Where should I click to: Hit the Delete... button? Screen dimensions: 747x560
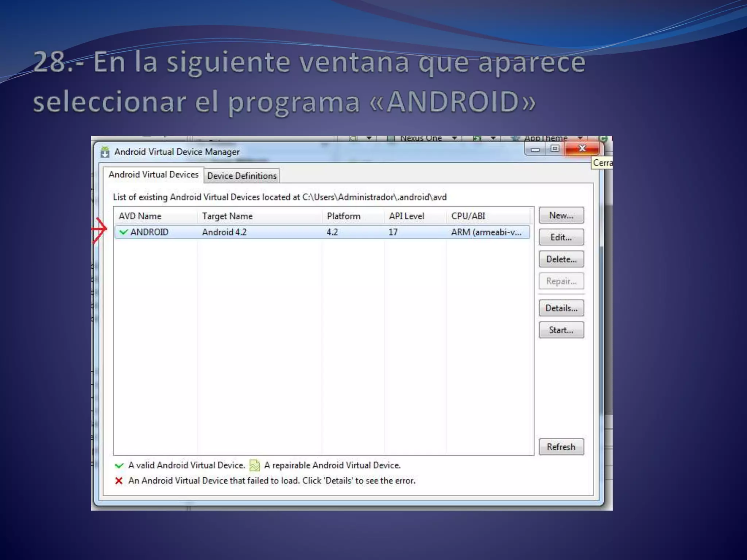561,259
